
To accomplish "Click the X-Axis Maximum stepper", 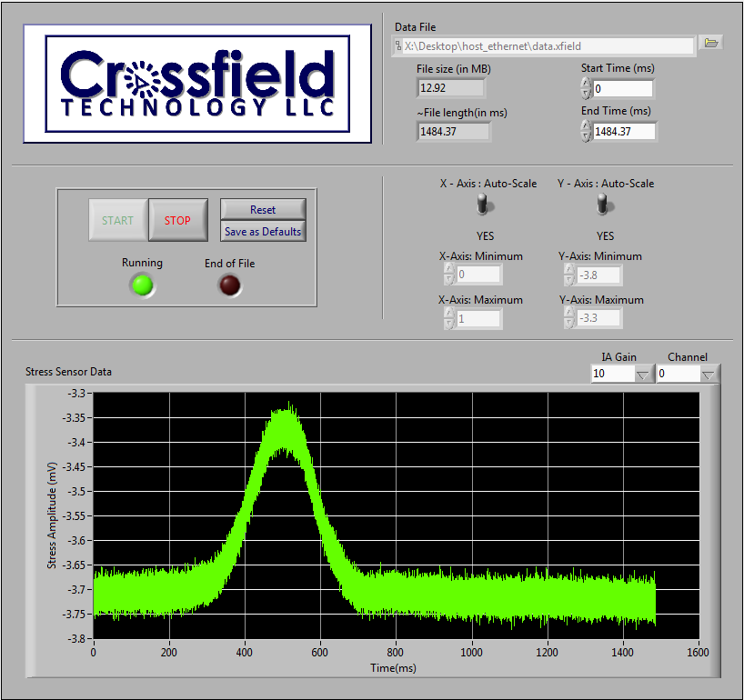I will (449, 318).
